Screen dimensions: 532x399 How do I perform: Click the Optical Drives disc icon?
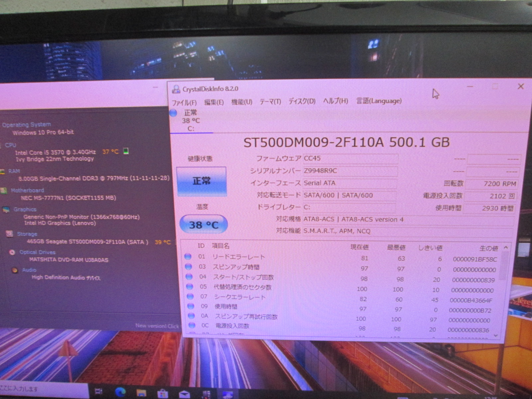point(12,252)
